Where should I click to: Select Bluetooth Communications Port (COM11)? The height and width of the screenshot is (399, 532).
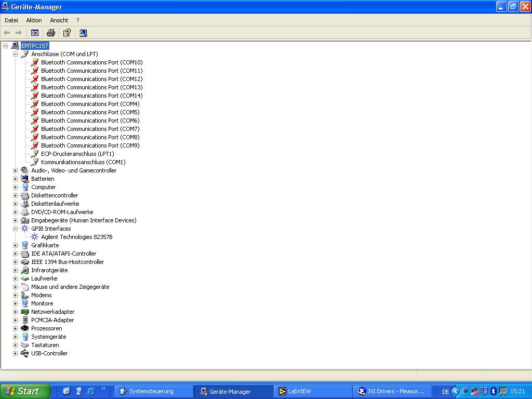tap(91, 71)
